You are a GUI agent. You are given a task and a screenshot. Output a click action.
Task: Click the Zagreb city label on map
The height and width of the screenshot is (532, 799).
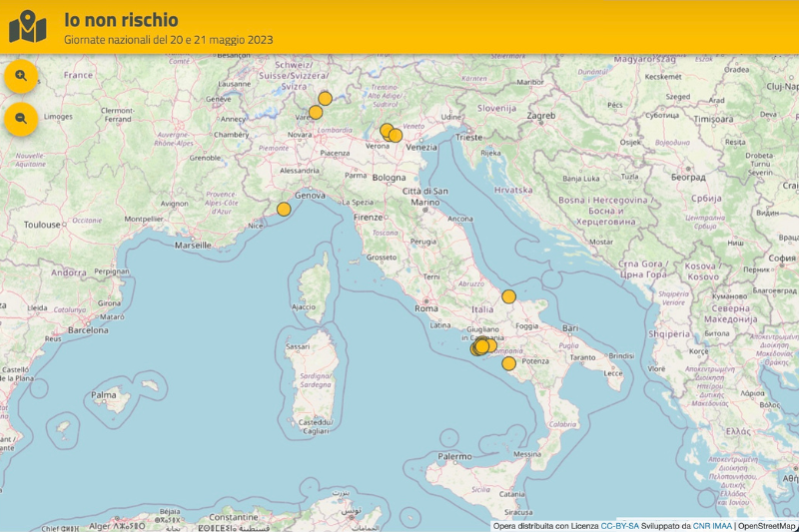point(540,115)
